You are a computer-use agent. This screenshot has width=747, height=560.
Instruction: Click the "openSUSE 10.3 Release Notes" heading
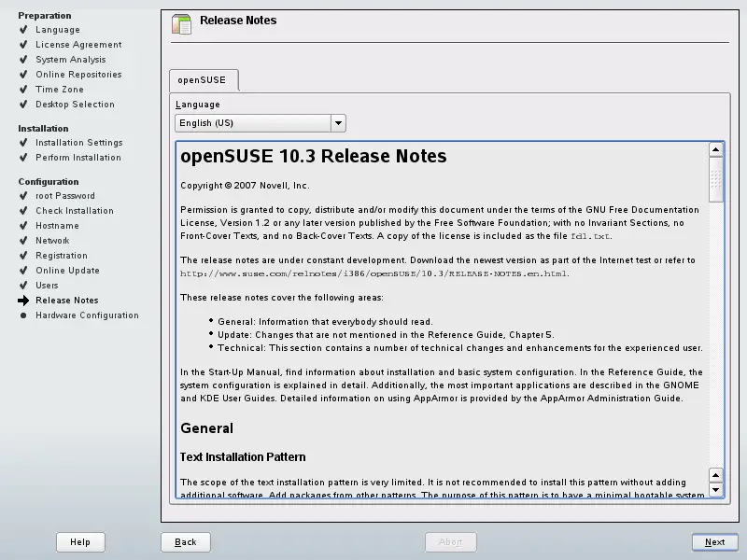click(x=314, y=156)
